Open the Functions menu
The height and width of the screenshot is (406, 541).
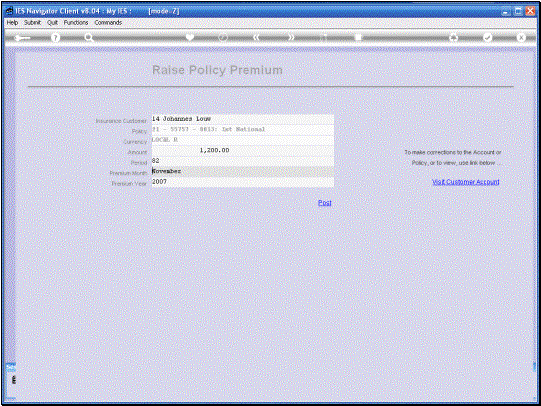(76, 22)
